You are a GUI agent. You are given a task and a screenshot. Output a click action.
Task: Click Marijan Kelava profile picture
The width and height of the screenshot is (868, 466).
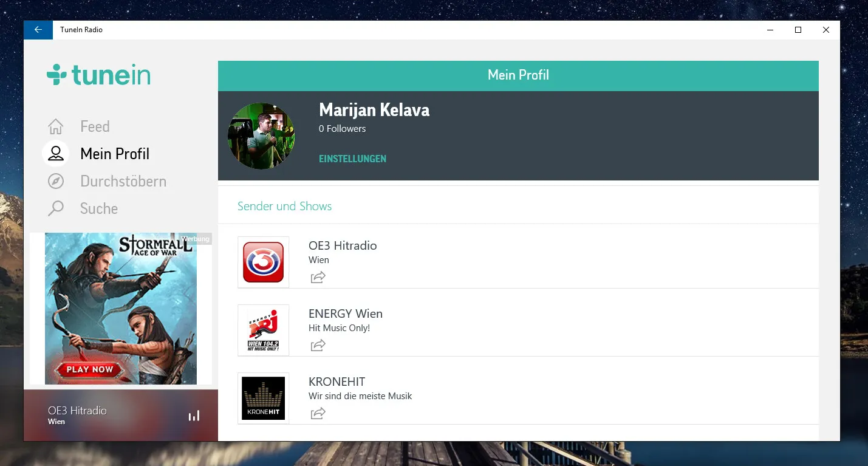[x=261, y=136]
